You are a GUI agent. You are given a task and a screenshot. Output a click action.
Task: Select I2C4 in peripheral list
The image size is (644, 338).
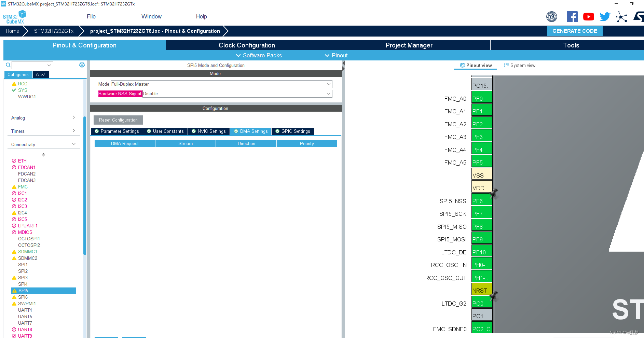22,213
